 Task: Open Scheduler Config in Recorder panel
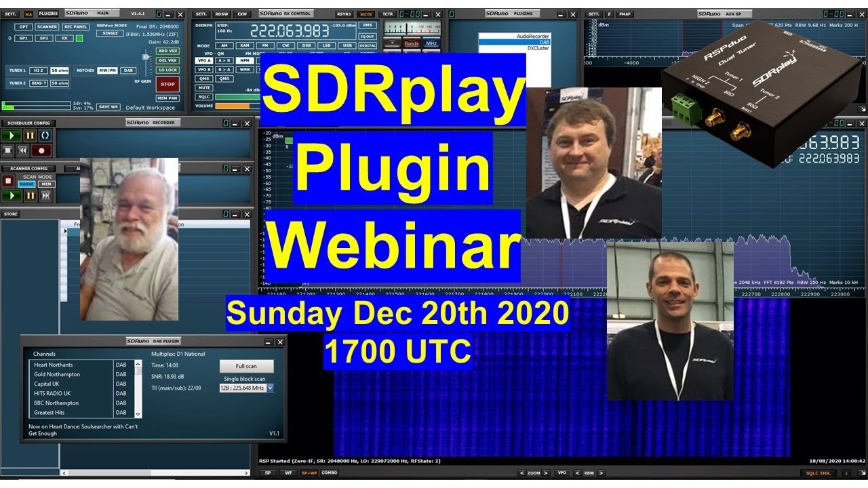pos(28,123)
